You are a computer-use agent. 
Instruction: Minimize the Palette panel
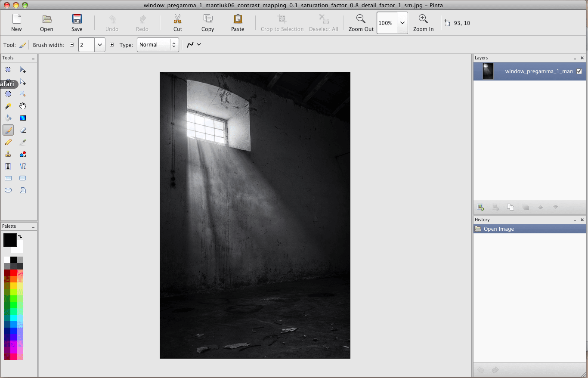pos(33,226)
